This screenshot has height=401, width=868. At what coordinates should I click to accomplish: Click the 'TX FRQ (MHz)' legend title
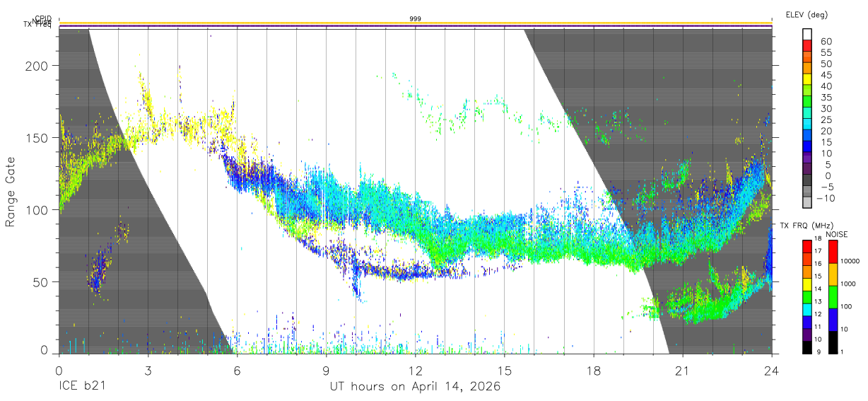pyautogui.click(x=807, y=226)
